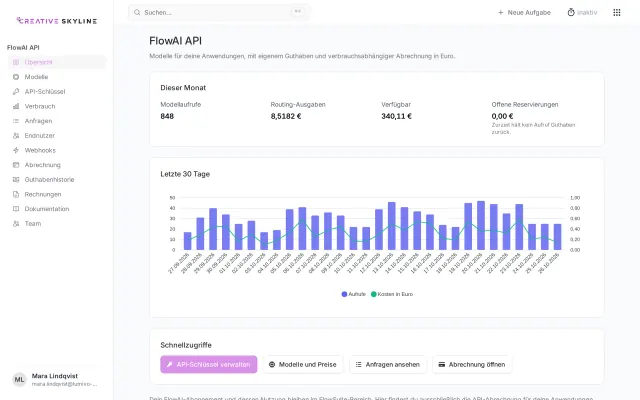Click the 26.10.2026 chart bar
Image resolution: width=640 pixels, height=400 pixels.
click(557, 237)
